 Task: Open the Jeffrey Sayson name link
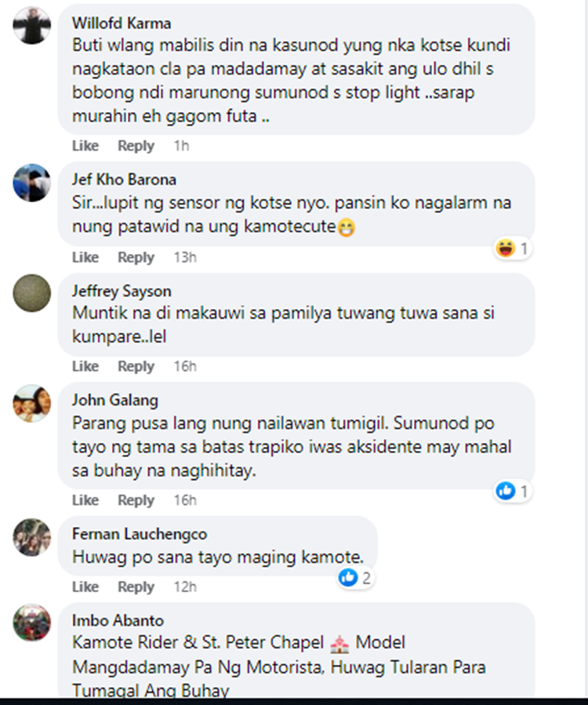click(x=122, y=291)
